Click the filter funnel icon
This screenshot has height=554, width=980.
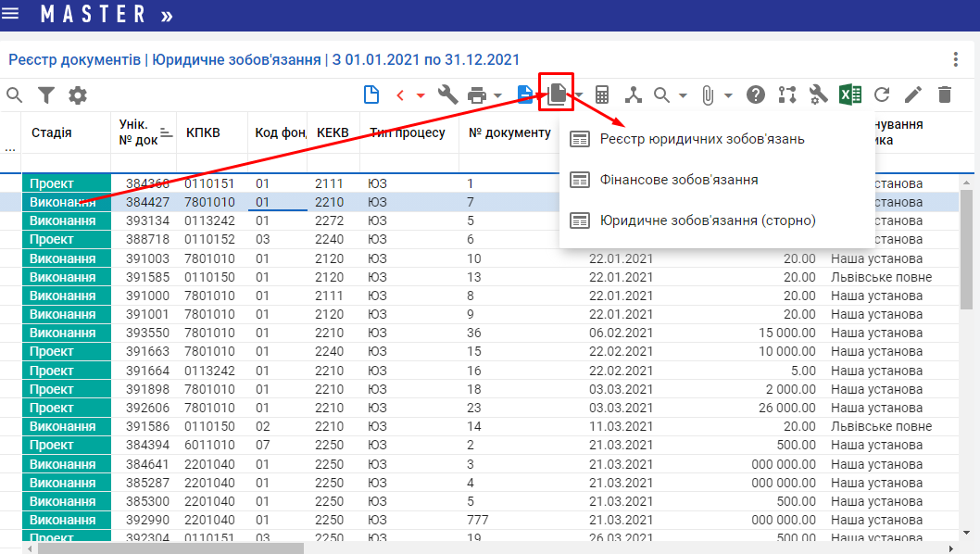click(45, 94)
